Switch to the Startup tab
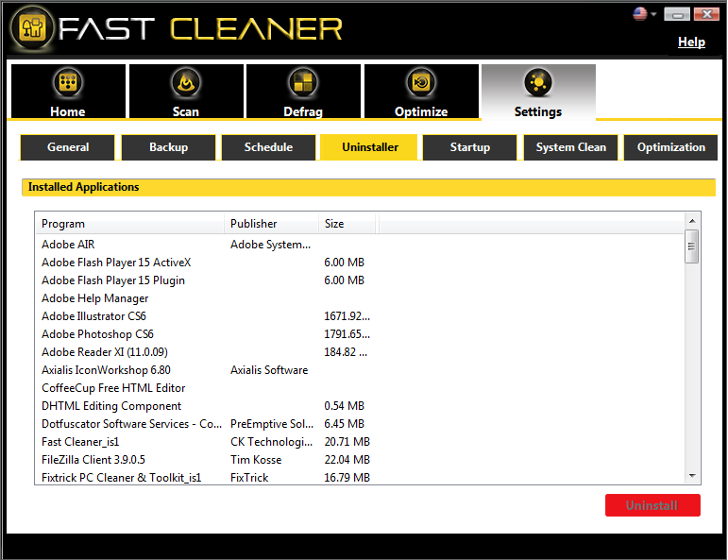 click(470, 147)
